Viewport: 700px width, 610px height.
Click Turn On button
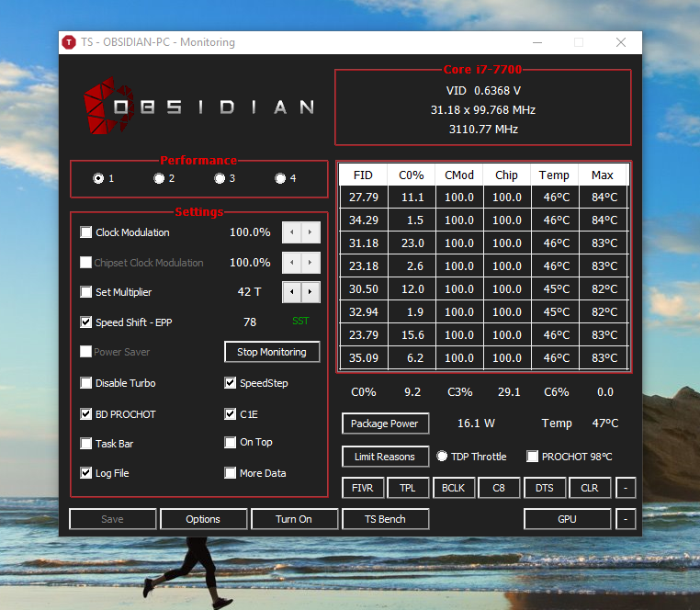tap(294, 519)
